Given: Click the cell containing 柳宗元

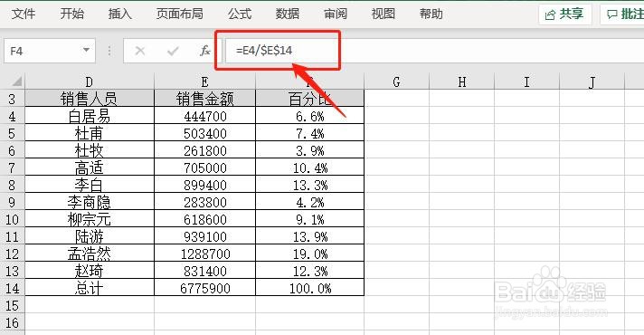Looking at the screenshot, I should 90,219.
